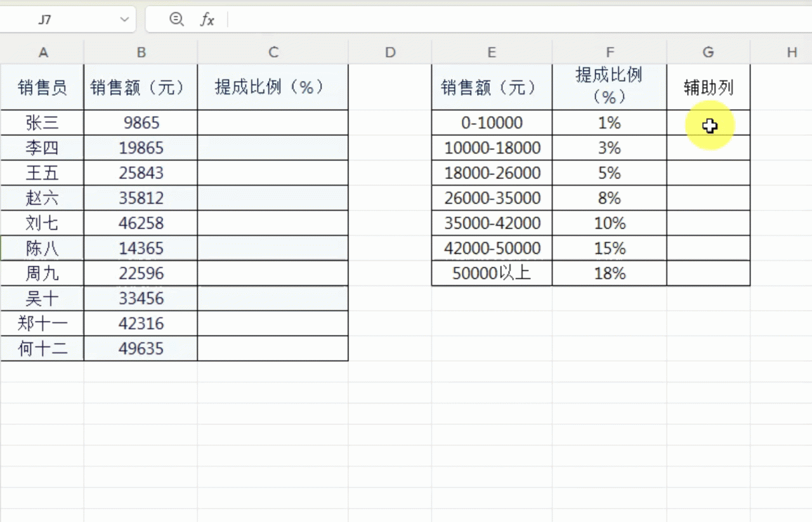Open the Name Box dropdown arrow
The height and width of the screenshot is (522, 812).
click(124, 20)
